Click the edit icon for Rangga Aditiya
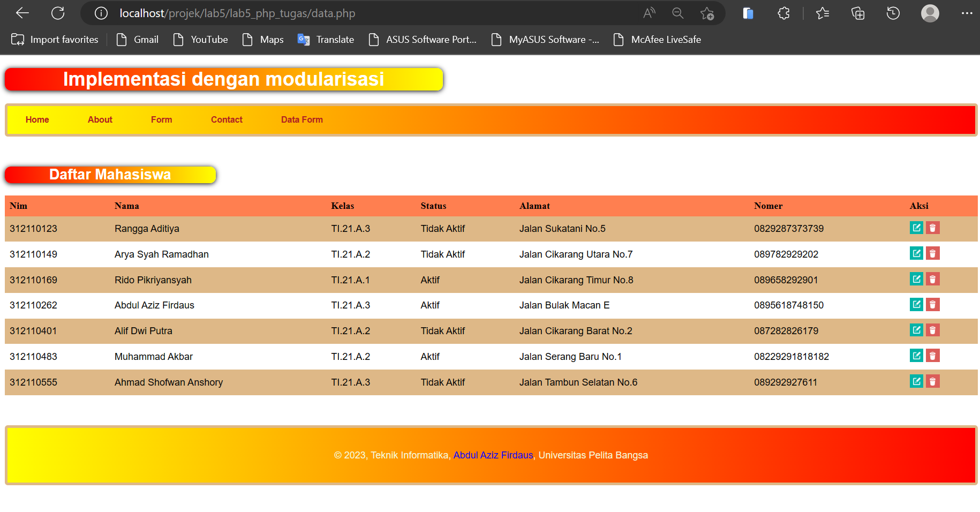Screen dimensions: 980x512 [x=916, y=228]
